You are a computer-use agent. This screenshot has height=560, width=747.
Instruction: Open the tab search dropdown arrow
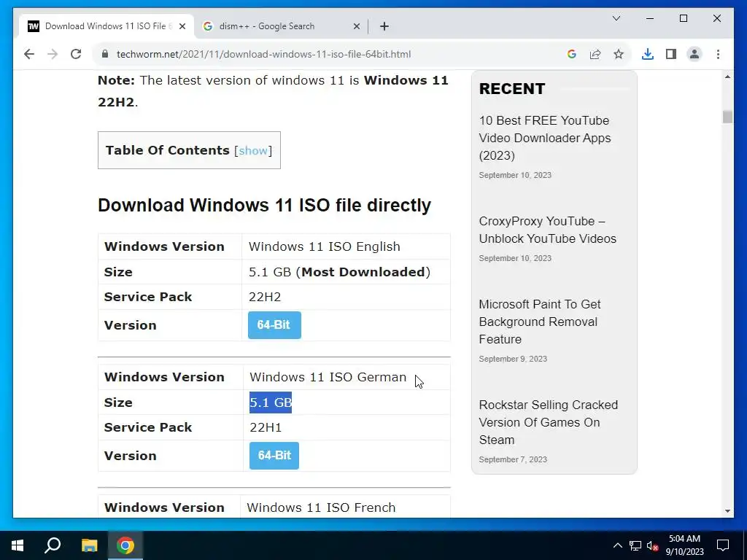(x=616, y=18)
